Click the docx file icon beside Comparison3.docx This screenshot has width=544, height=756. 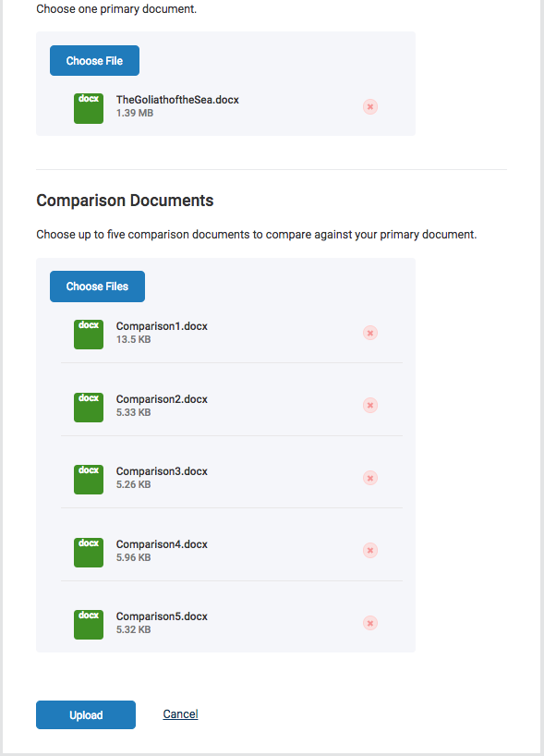[89, 480]
